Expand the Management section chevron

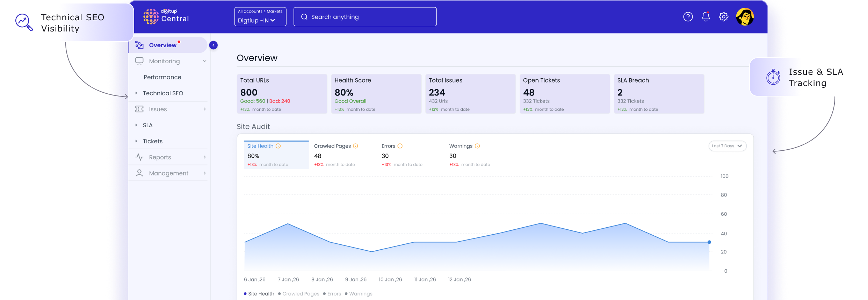(x=205, y=173)
